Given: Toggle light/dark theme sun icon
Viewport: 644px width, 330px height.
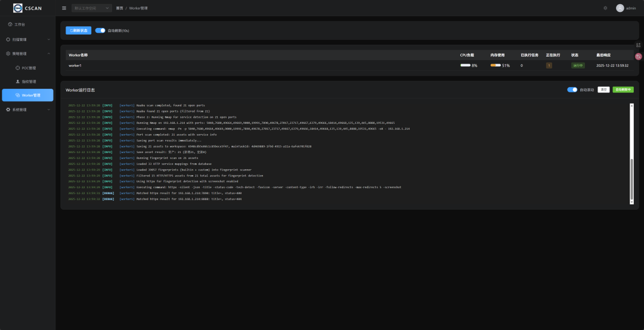Looking at the screenshot, I should coord(605,8).
